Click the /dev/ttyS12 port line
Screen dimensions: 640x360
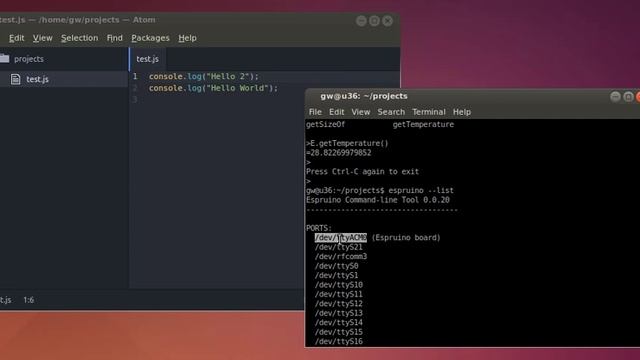[338, 304]
